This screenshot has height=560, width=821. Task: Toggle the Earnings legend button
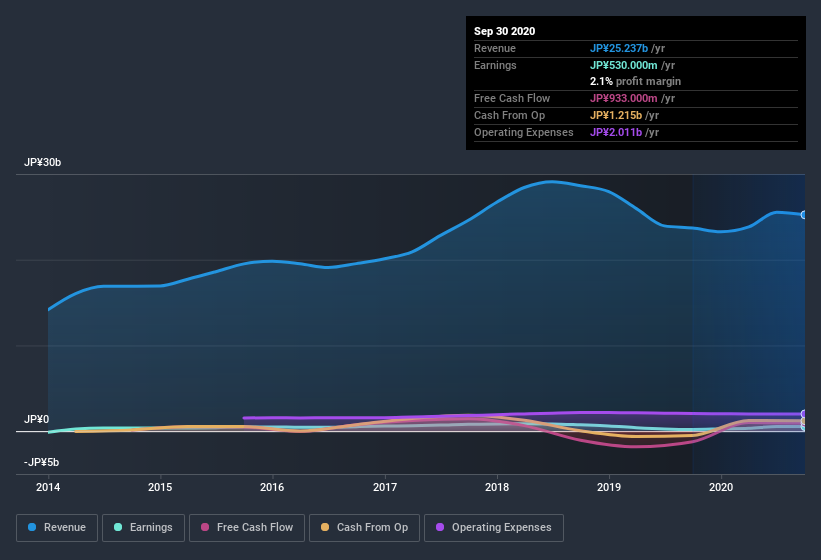tap(143, 528)
